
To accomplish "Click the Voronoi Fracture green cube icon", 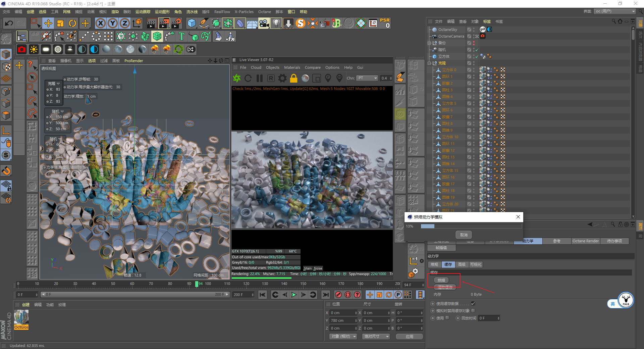I will [x=157, y=36].
